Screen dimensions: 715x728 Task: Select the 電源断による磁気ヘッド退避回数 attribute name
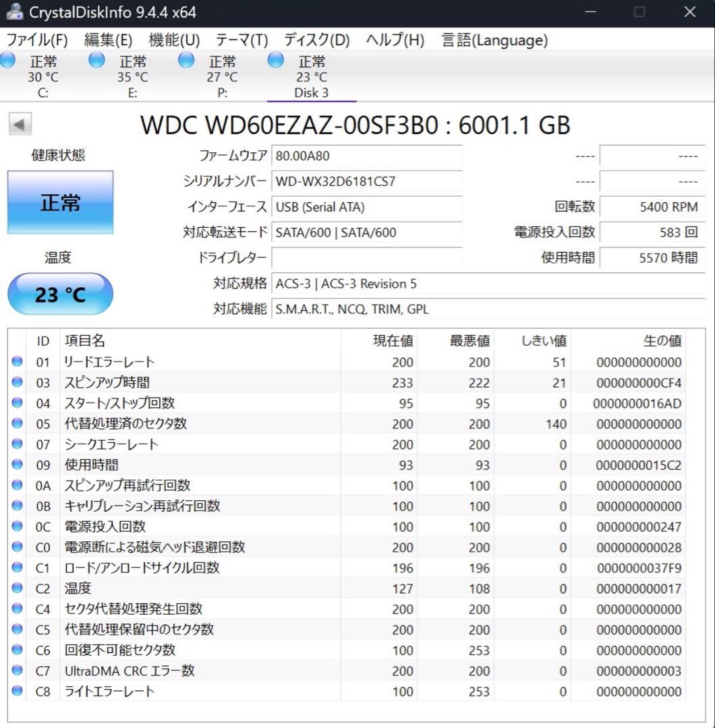(x=154, y=547)
